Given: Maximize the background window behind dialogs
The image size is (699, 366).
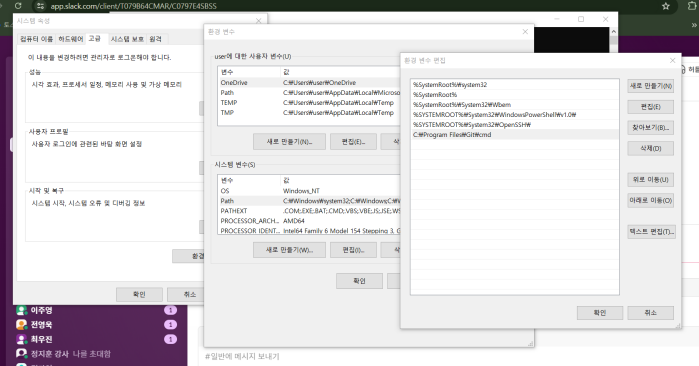Looking at the screenshot, I should point(581,19).
